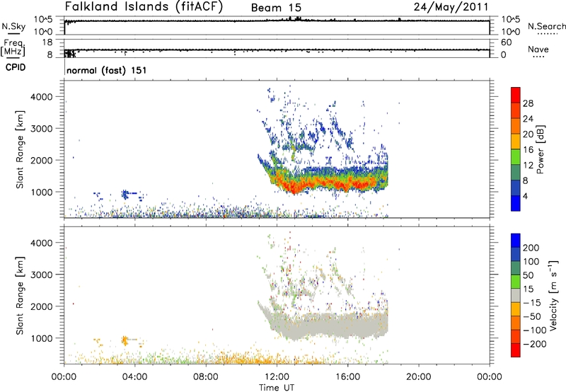
Task: Click the 'Time UT' axis title
Action: [x=277, y=388]
